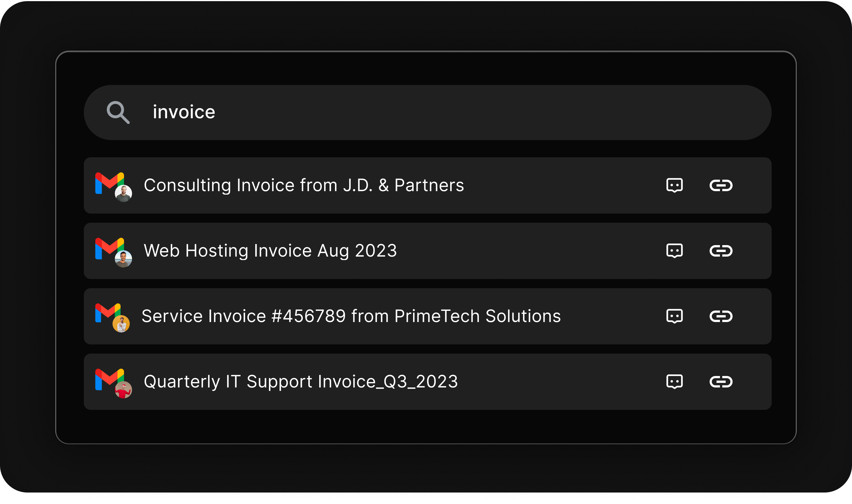The image size is (852, 504).
Task: Click chat icon for Quarterly IT Support Invoice
Action: pos(674,382)
